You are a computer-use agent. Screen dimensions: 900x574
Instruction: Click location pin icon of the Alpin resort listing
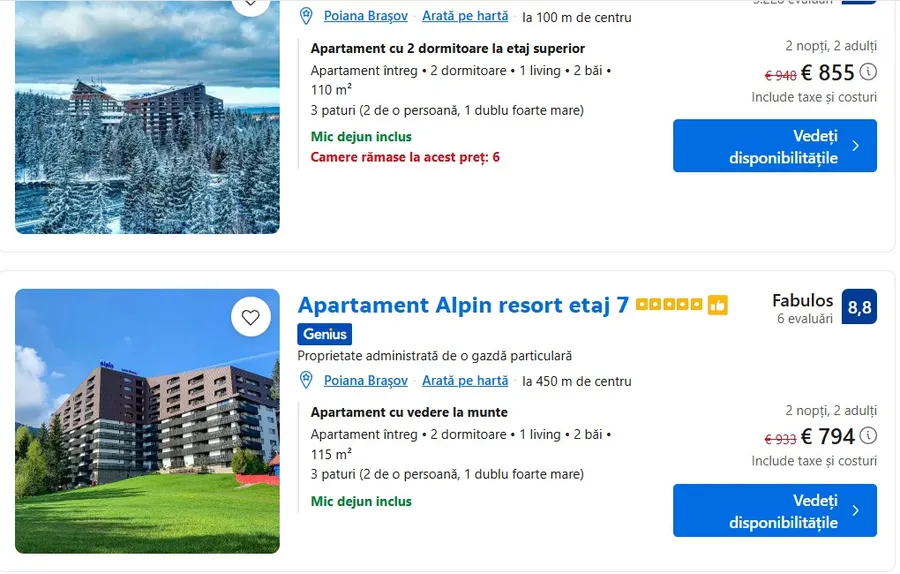pos(307,380)
